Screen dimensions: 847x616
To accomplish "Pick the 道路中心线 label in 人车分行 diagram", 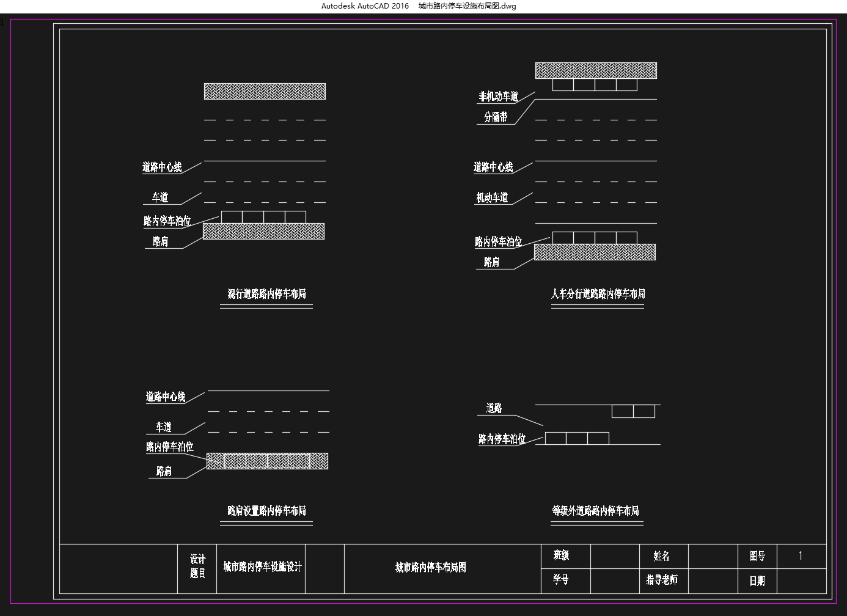I will (493, 167).
